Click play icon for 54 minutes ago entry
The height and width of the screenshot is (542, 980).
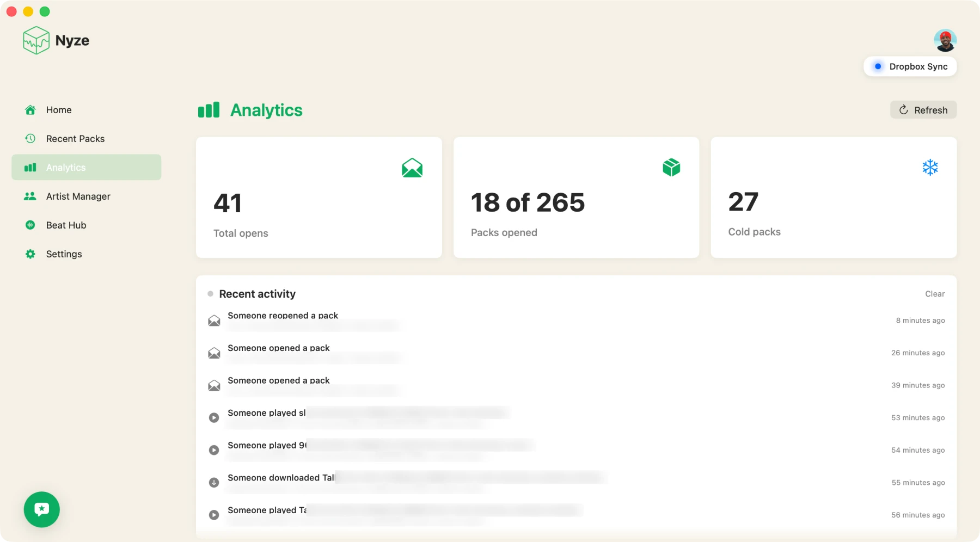pyautogui.click(x=214, y=450)
